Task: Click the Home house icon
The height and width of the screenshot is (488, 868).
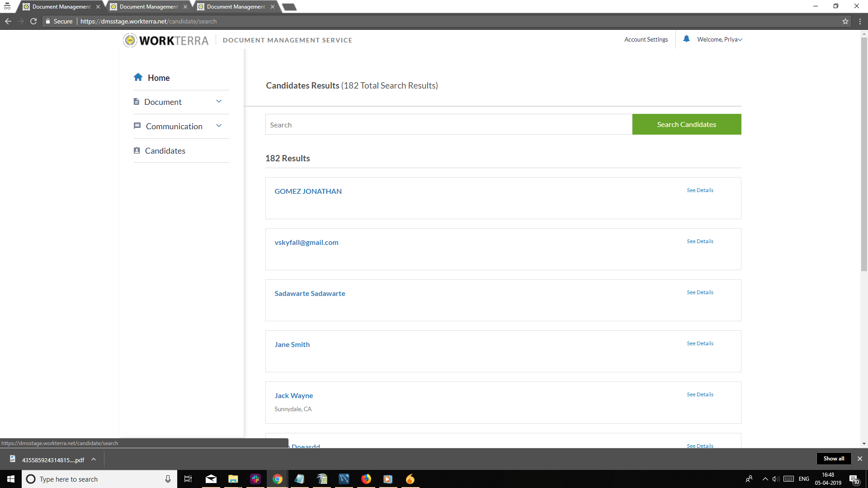Action: 138,77
